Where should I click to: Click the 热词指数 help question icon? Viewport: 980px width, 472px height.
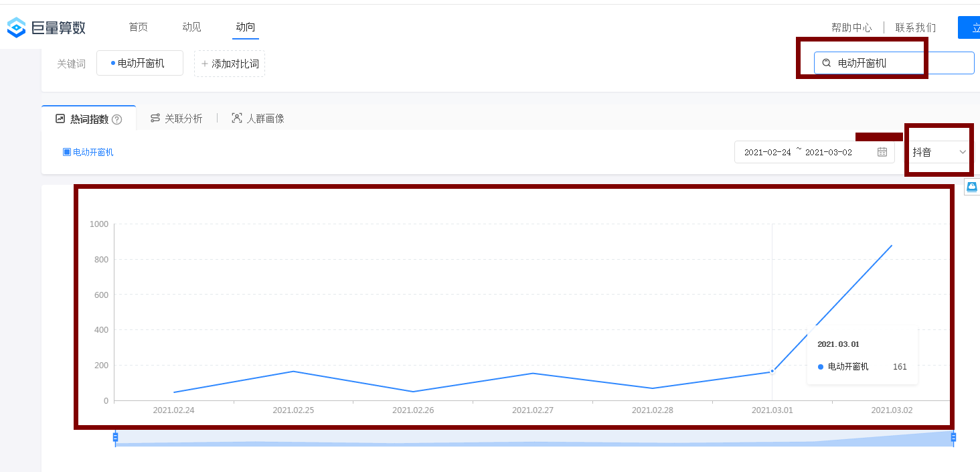pos(117,119)
